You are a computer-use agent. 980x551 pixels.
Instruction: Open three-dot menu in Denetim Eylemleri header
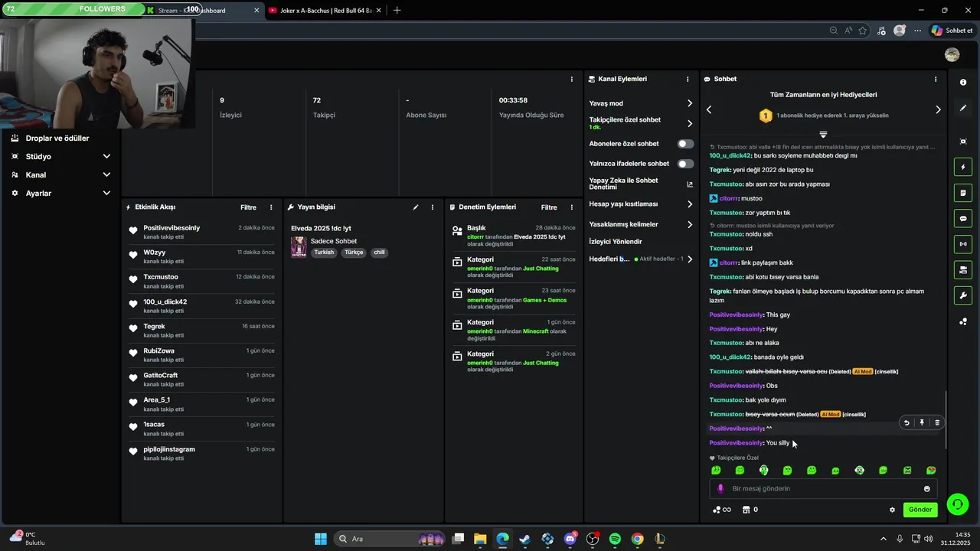point(572,207)
